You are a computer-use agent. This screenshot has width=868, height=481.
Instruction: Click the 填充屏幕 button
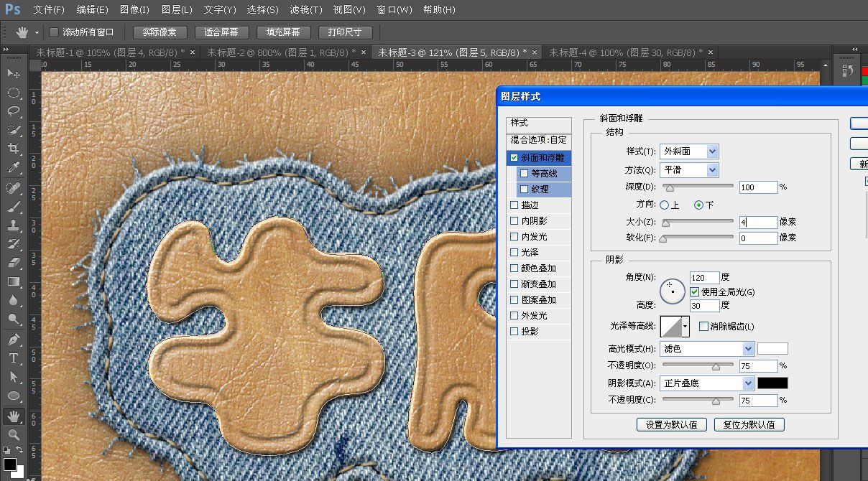click(x=284, y=32)
